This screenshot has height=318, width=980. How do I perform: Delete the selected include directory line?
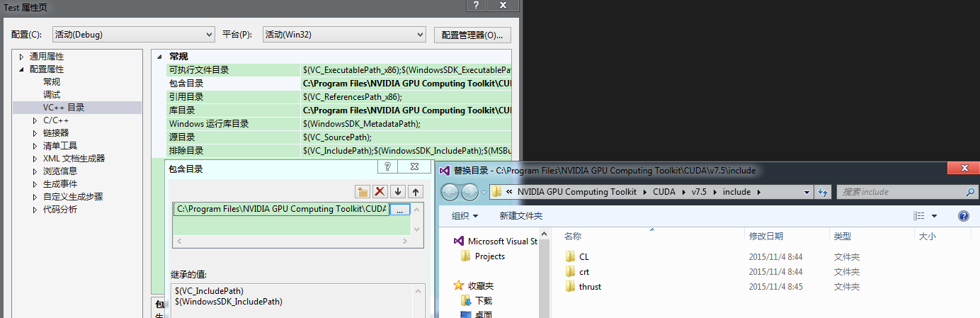(380, 191)
